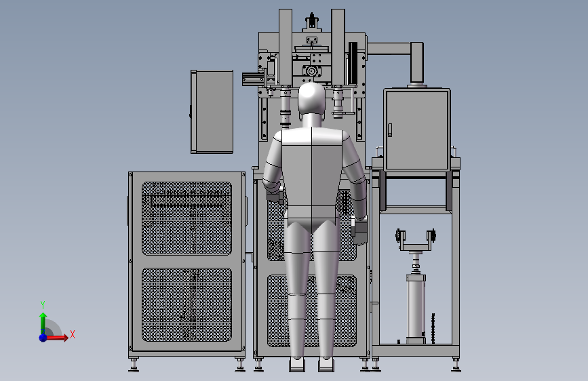Select the lower mesh panel of left cabinet
Image resolution: width=588 pixels, height=381 pixels.
pos(187,304)
